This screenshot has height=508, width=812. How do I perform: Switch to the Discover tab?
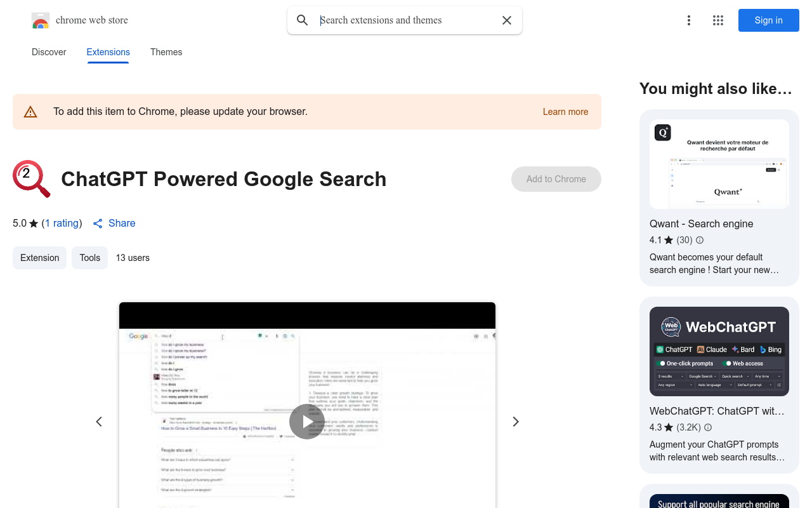(x=49, y=52)
